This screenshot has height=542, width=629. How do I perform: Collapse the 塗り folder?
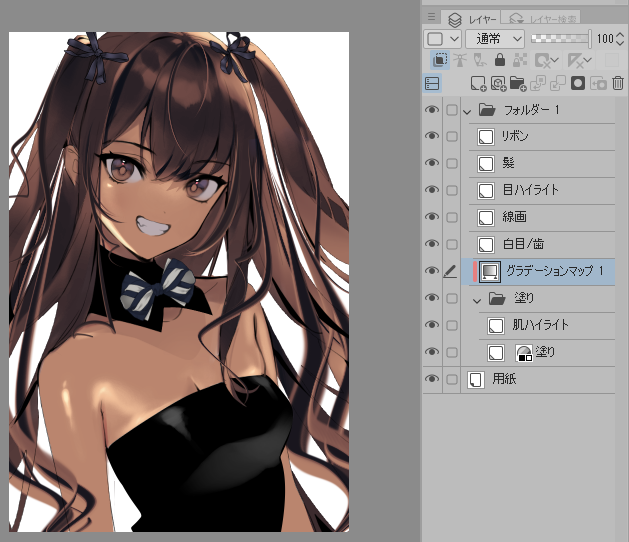pyautogui.click(x=477, y=298)
